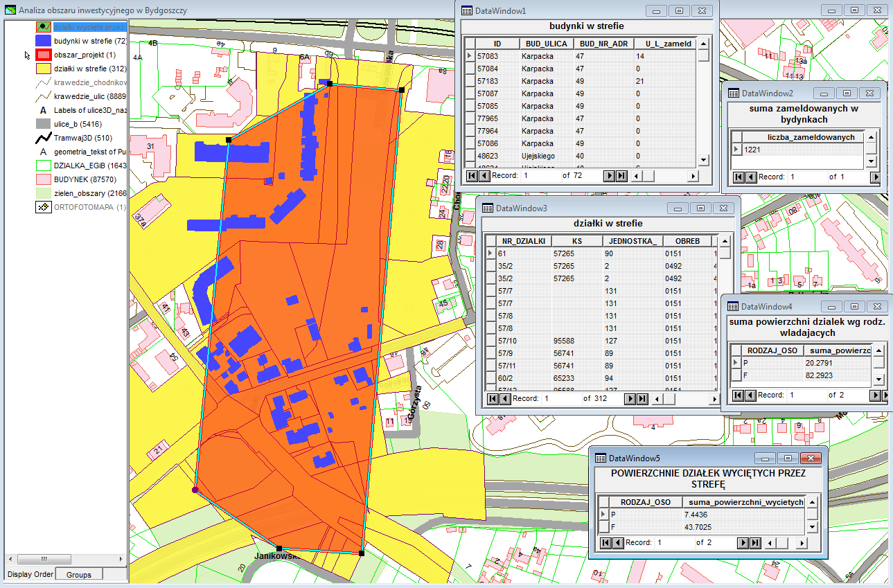The width and height of the screenshot is (893, 588).
Task: Switch to the Groups legend tab
Action: [x=79, y=574]
